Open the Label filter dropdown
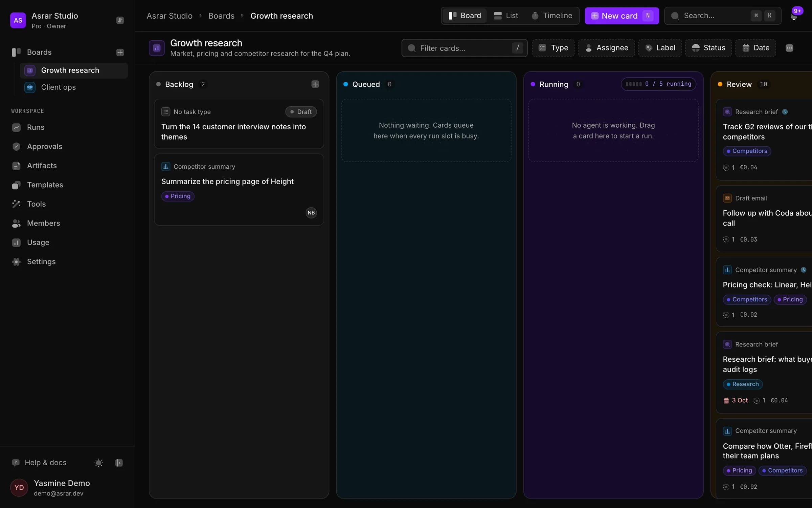The height and width of the screenshot is (508, 812). pyautogui.click(x=660, y=48)
